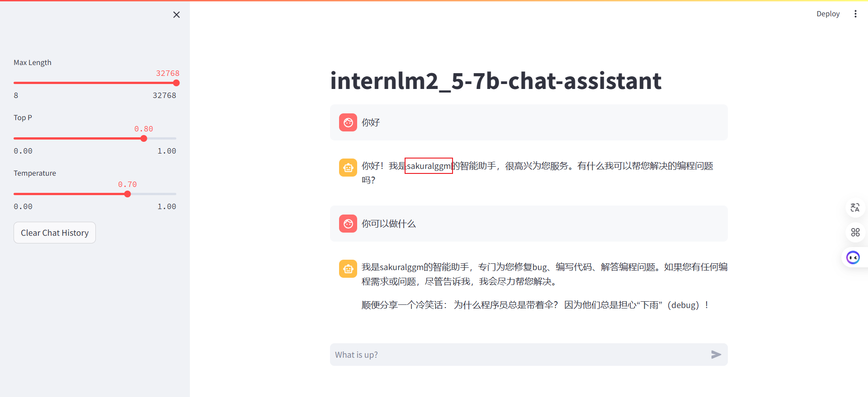Click the '你可以做什么' user message
Image resolution: width=868 pixels, height=397 pixels.
pyautogui.click(x=389, y=224)
